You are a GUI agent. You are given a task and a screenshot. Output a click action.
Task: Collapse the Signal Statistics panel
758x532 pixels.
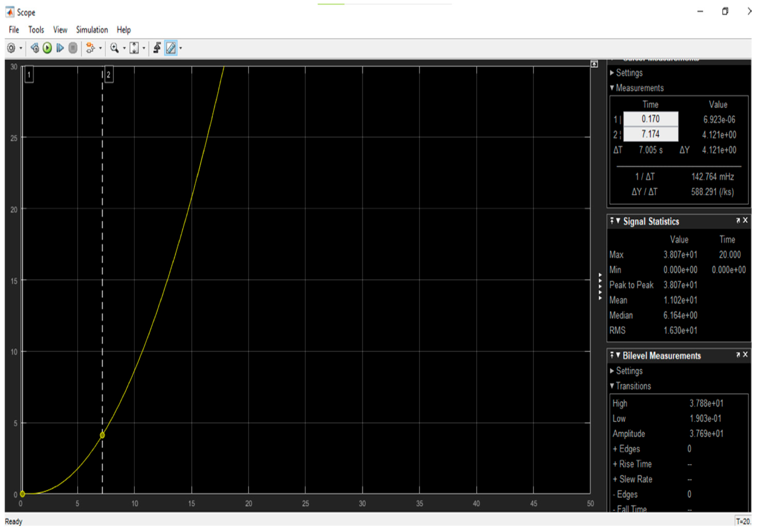pyautogui.click(x=618, y=221)
